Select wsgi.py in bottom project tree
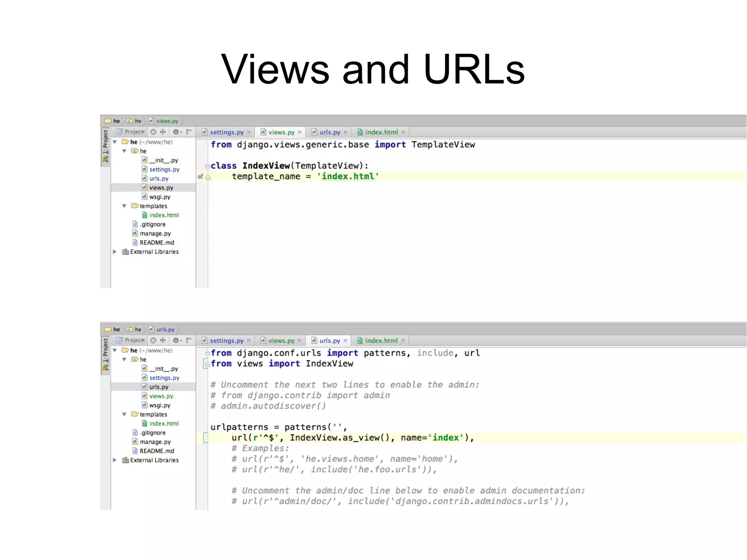The width and height of the screenshot is (747, 560). click(x=156, y=405)
